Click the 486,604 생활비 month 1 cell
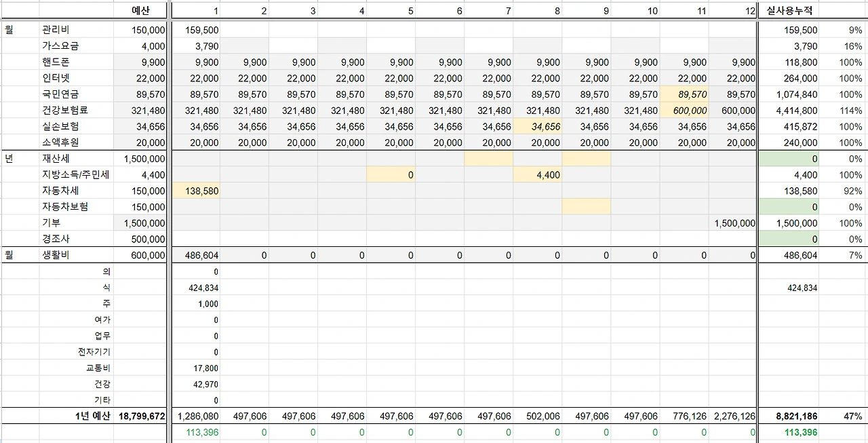Screen dimensions: 868x443 click(x=196, y=255)
